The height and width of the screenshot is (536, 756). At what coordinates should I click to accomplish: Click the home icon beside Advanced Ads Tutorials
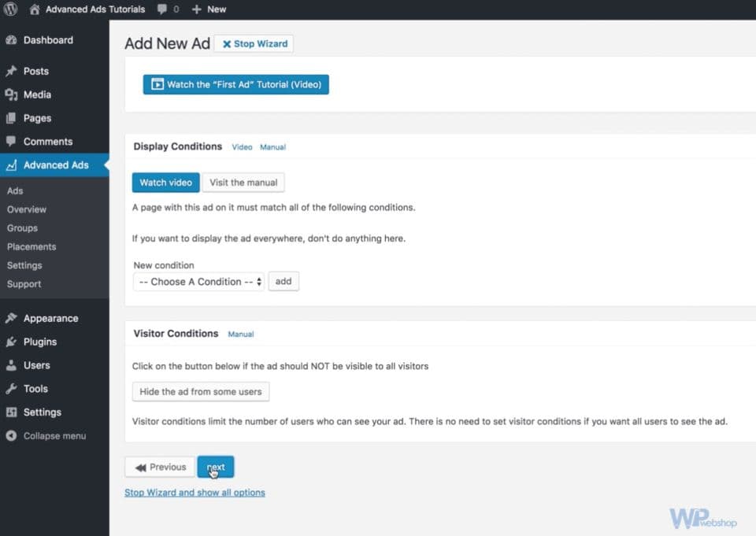point(35,9)
